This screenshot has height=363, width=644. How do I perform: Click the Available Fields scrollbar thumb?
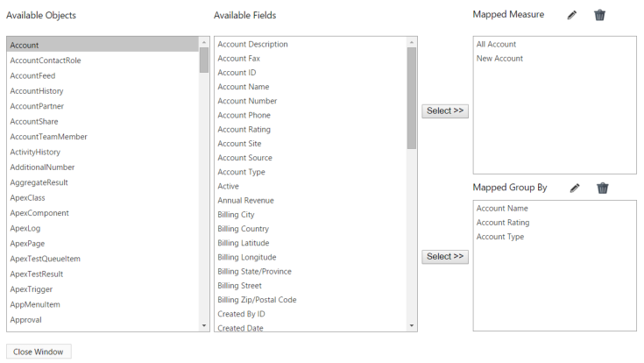click(412, 98)
